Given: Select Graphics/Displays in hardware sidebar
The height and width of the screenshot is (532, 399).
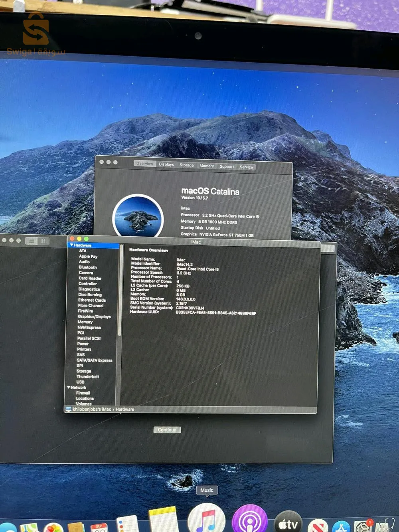Looking at the screenshot, I should [94, 316].
